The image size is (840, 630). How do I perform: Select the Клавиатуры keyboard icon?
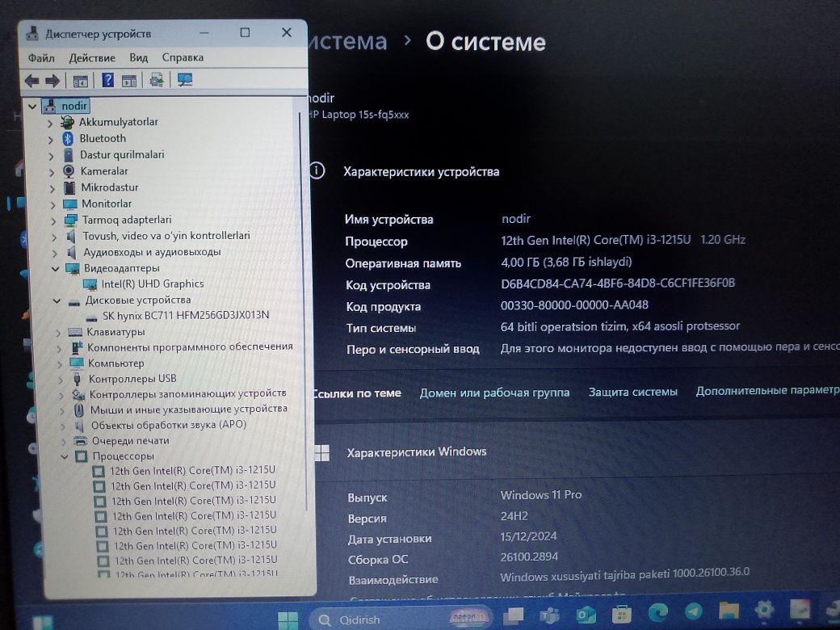click(76, 332)
